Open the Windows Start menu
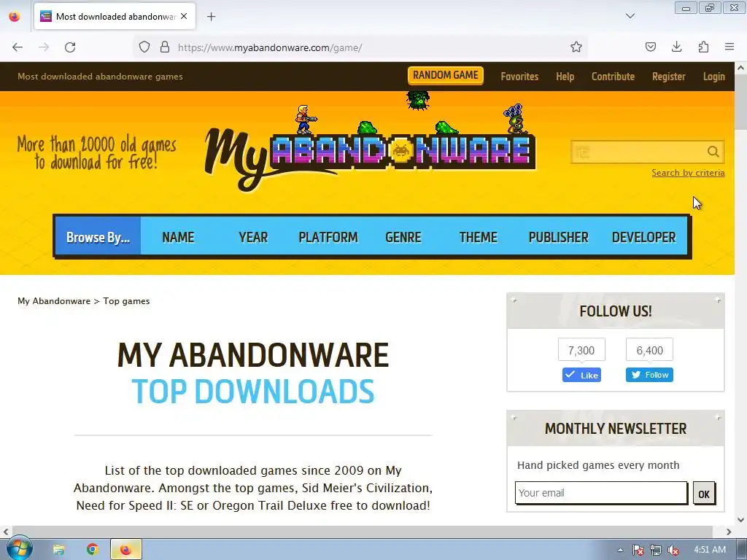 coord(19,549)
